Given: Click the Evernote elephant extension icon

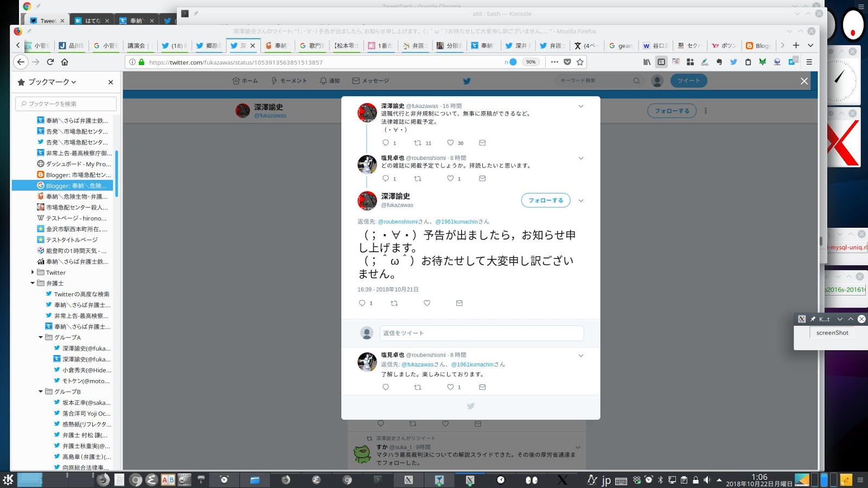Looking at the screenshot, I should point(719,62).
